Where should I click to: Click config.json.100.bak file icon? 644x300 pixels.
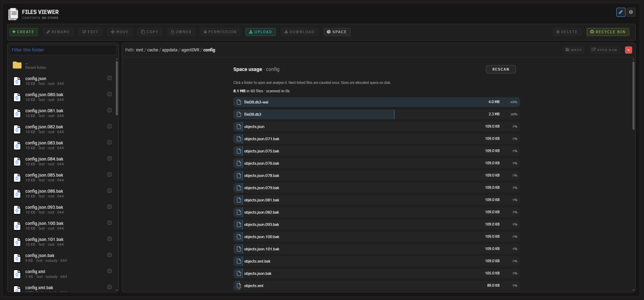17,226
